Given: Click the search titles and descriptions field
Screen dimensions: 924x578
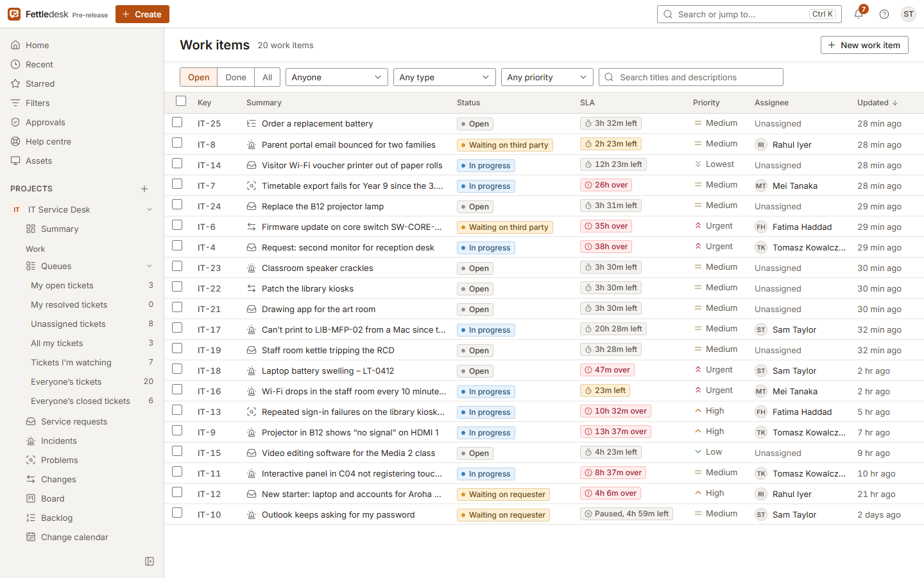Looking at the screenshot, I should coord(691,77).
